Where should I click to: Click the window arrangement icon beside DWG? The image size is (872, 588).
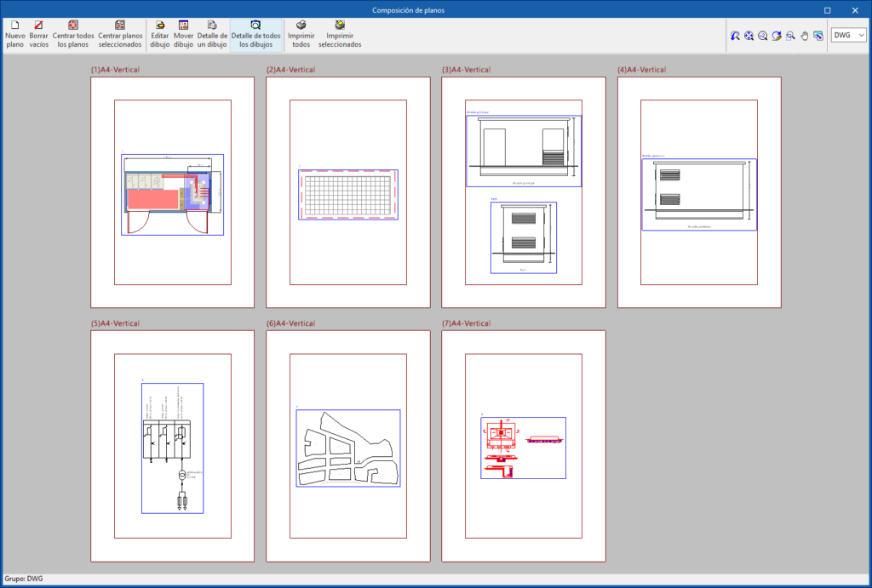[818, 36]
